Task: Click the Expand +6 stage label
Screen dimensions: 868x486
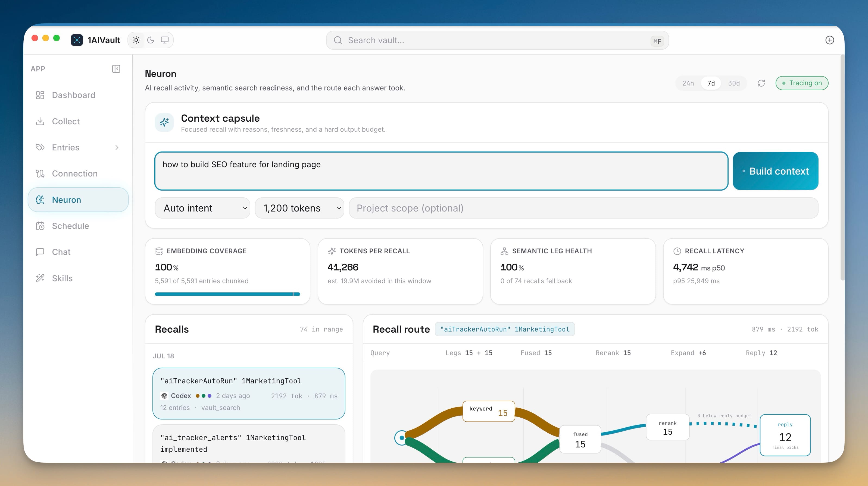Action: click(688, 353)
